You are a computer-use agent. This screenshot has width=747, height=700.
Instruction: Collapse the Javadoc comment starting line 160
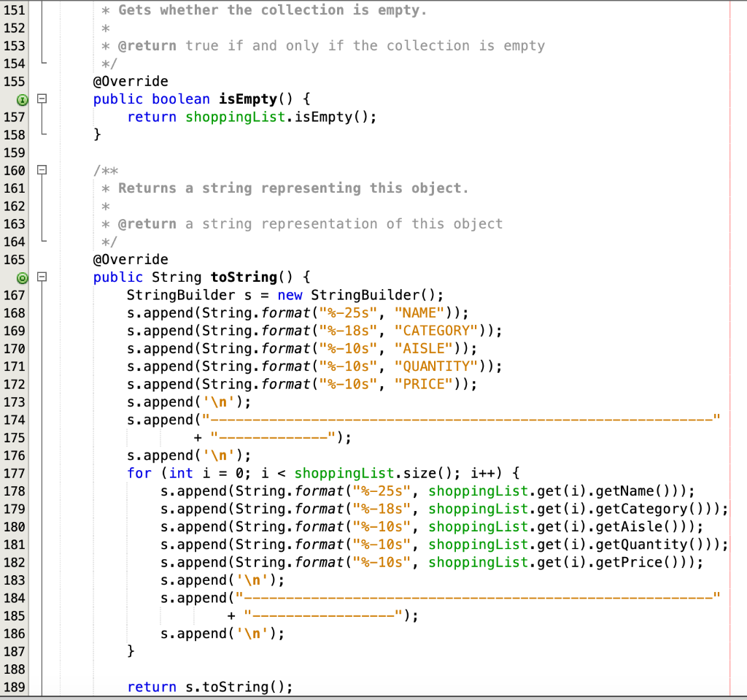click(41, 170)
